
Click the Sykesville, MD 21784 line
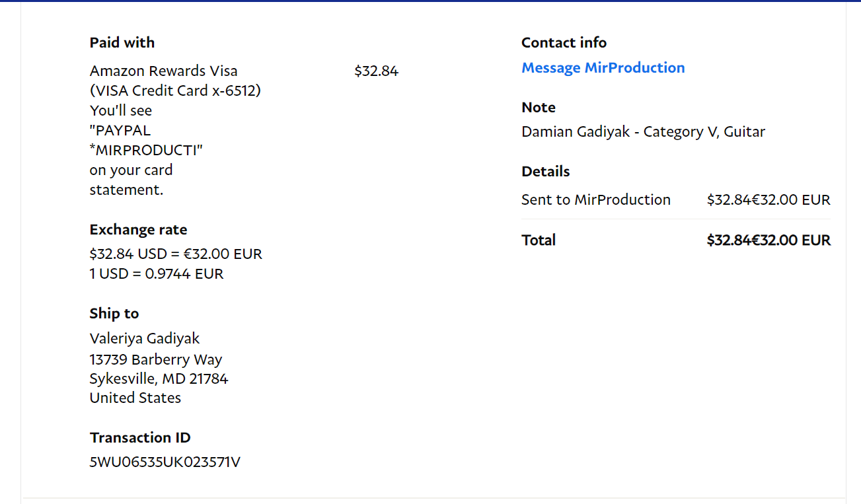(159, 379)
